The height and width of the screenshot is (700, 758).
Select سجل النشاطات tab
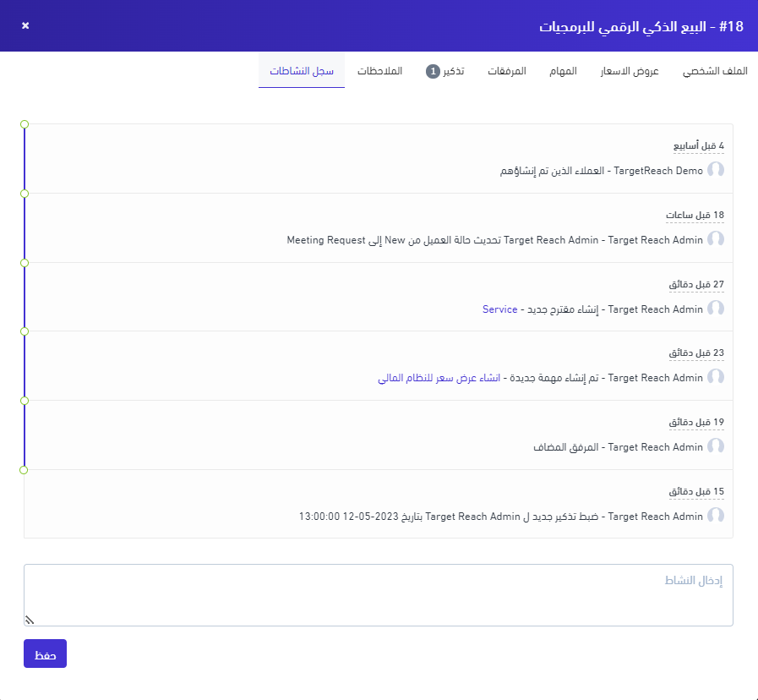tap(302, 71)
